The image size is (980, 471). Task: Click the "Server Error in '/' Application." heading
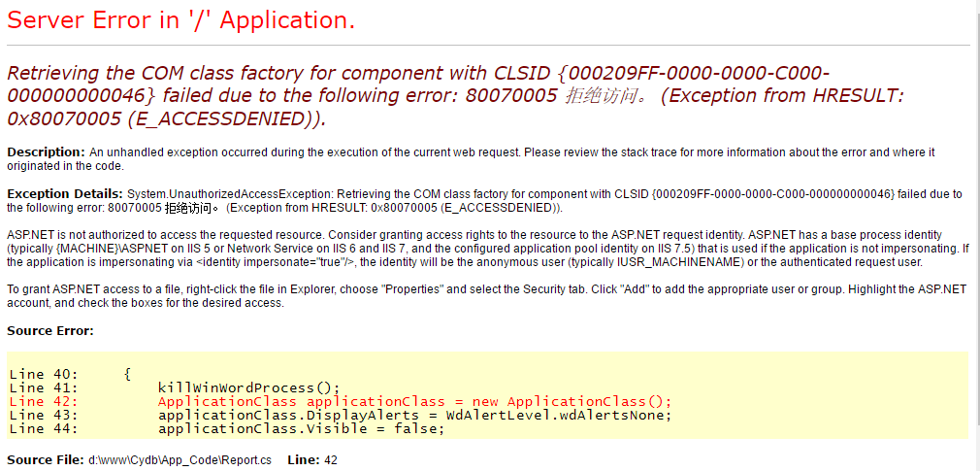tap(181, 20)
